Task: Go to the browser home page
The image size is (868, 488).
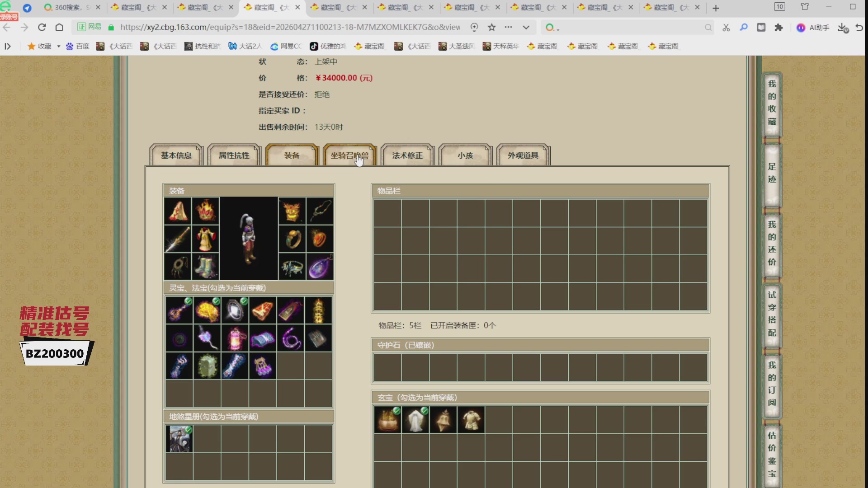Action: click(x=59, y=27)
